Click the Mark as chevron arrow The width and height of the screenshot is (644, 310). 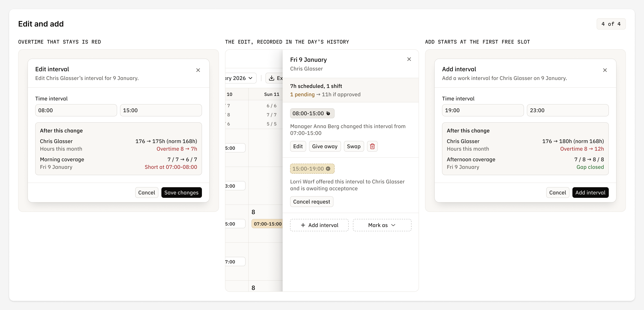tap(393, 225)
